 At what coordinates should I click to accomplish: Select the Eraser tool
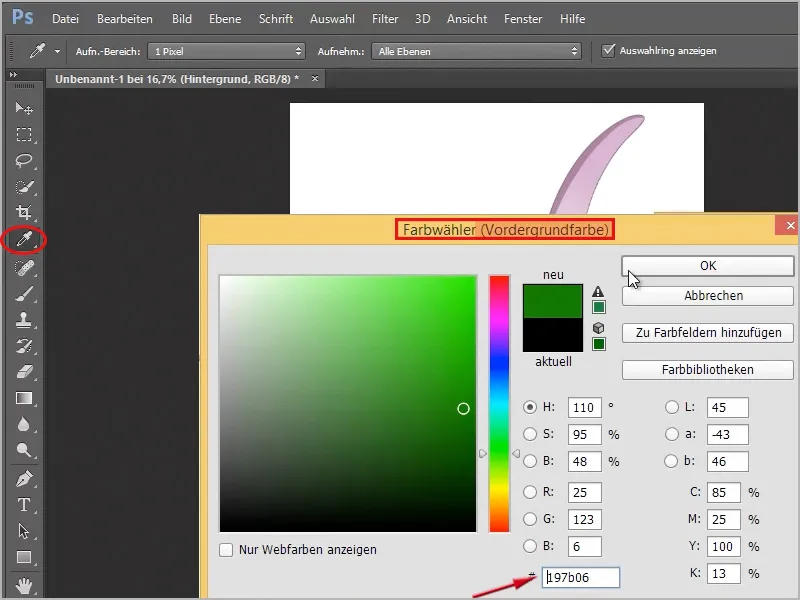tap(23, 372)
